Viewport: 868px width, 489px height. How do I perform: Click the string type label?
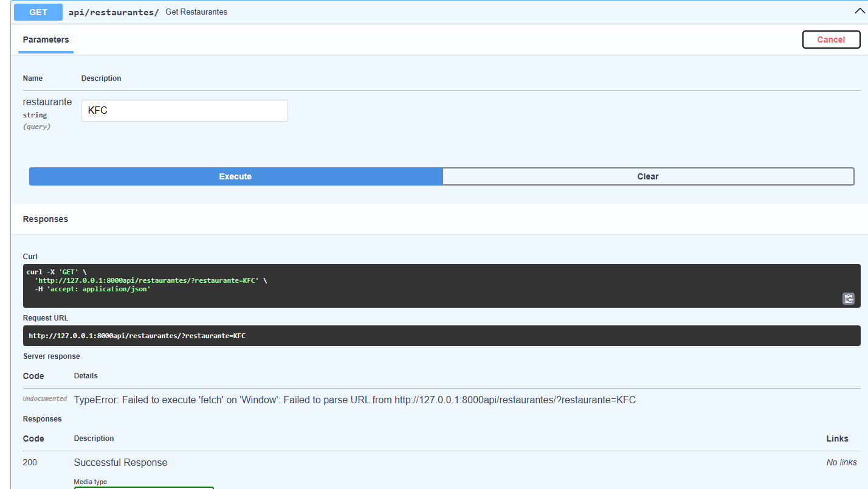(x=35, y=115)
